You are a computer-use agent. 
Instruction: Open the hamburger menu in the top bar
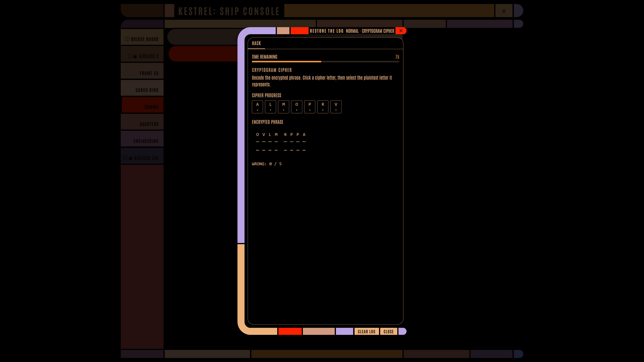(504, 11)
